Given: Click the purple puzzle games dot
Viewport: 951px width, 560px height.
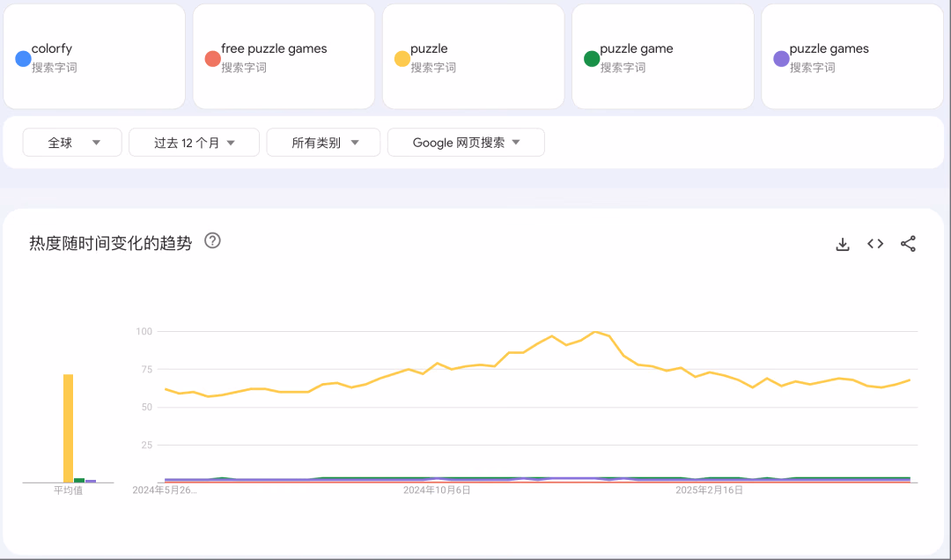Looking at the screenshot, I should (781, 59).
